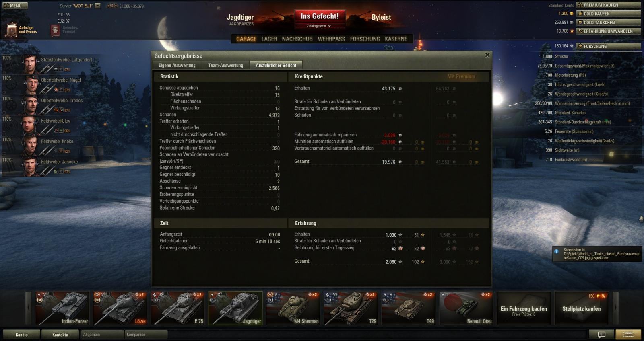
Task: Open the Gefechts-Tutorial book icon
Action: [x=56, y=30]
